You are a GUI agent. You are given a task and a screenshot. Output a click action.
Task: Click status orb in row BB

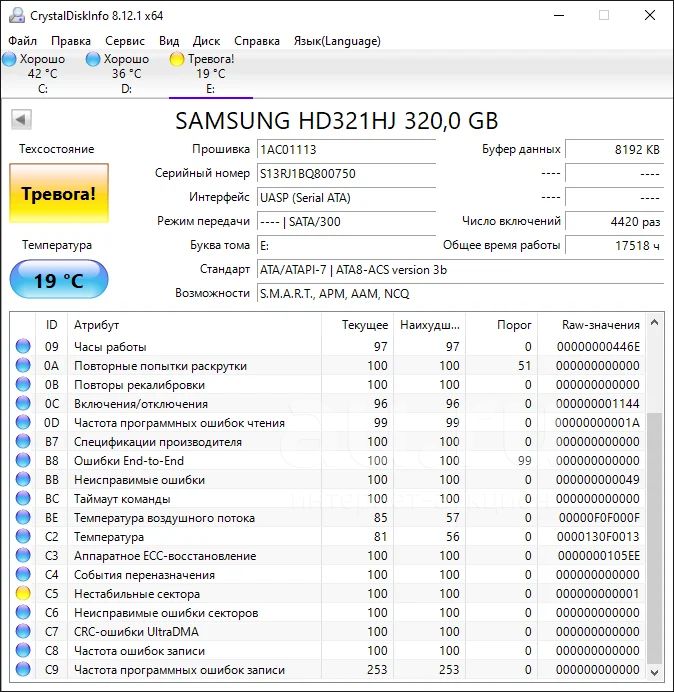[23, 479]
